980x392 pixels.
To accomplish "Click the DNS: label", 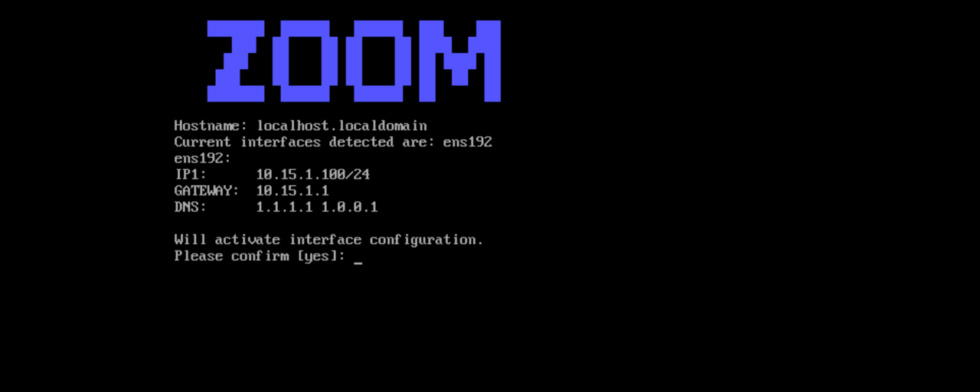I will click(190, 207).
